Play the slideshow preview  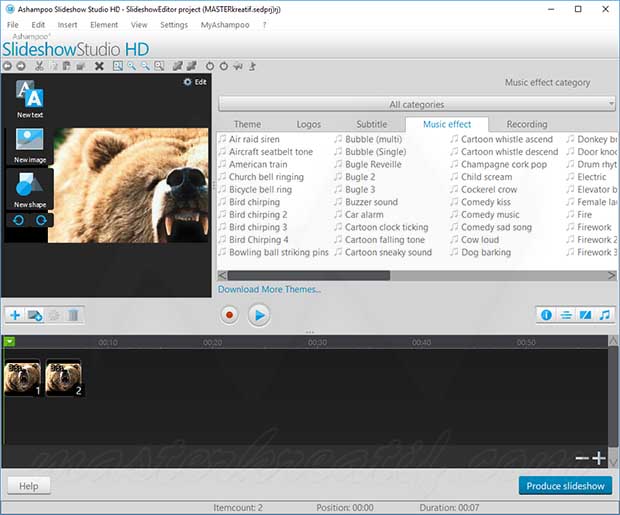click(259, 315)
